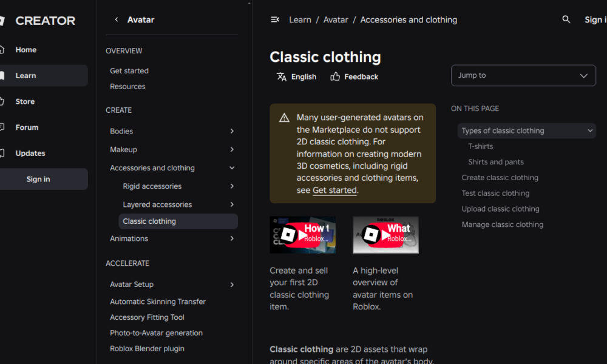Click Learn in the breadcrumb
607x364 pixels.
tap(300, 20)
